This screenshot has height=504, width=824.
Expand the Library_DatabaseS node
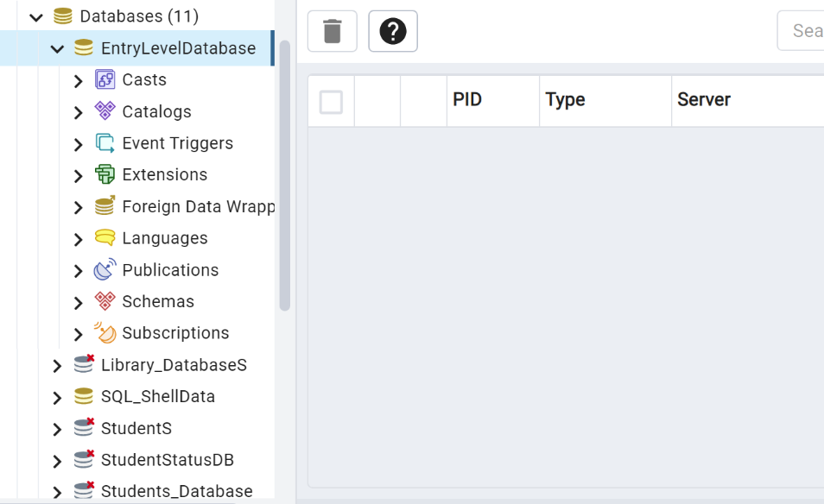coord(57,366)
